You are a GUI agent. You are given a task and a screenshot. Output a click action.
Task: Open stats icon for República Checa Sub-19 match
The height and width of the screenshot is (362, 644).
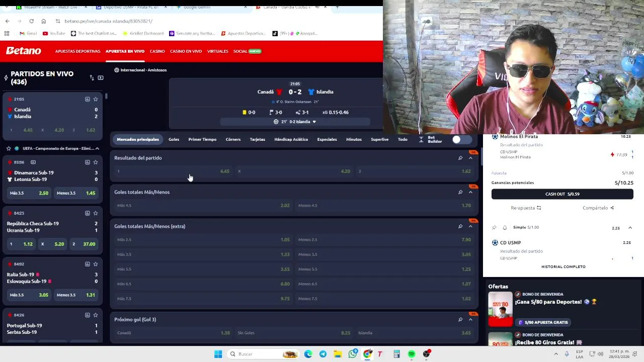(88, 213)
